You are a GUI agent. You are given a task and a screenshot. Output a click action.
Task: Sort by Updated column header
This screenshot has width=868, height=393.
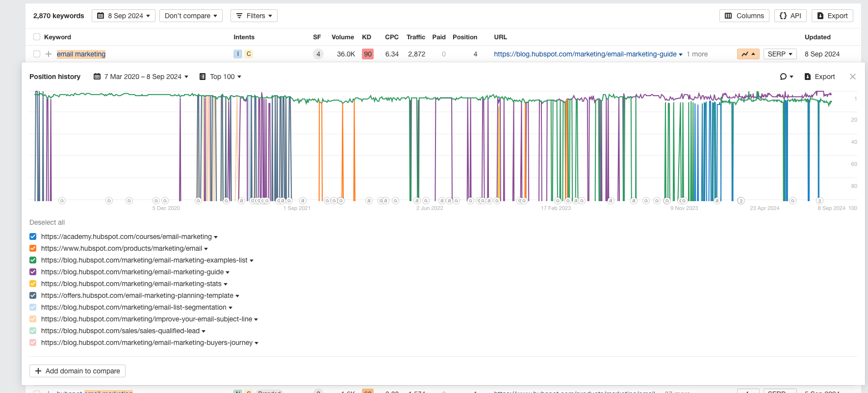tap(817, 37)
